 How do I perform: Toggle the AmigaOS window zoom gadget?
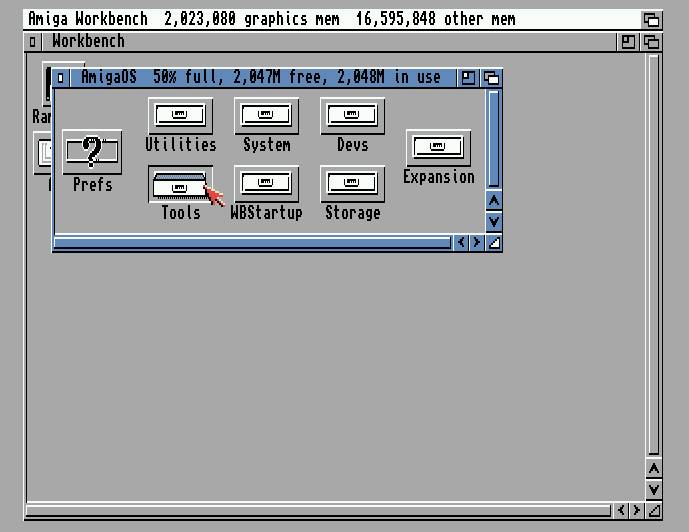coord(468,78)
